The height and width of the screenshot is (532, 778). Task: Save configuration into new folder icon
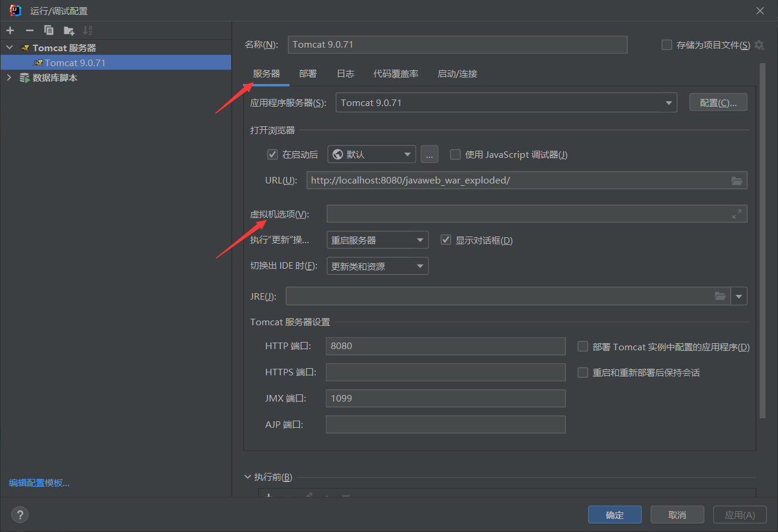coord(69,30)
